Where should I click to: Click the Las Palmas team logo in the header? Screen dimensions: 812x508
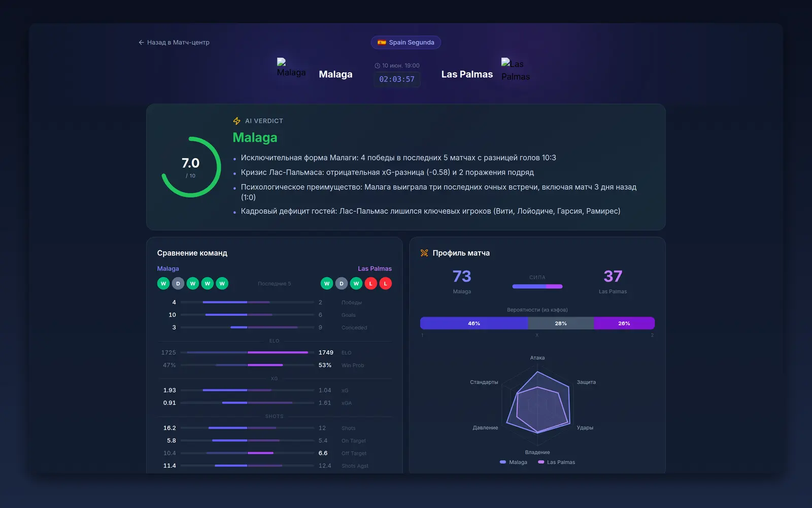click(x=516, y=70)
